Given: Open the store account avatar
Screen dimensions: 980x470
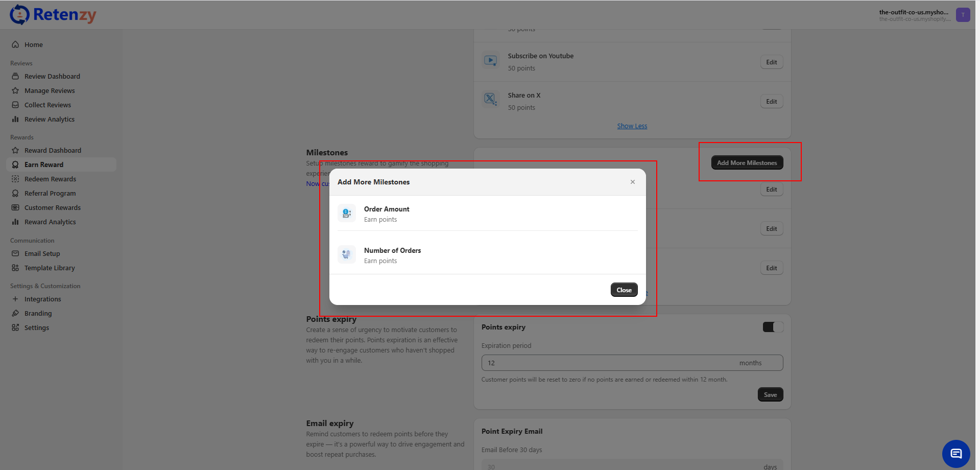Looking at the screenshot, I should [x=963, y=15].
